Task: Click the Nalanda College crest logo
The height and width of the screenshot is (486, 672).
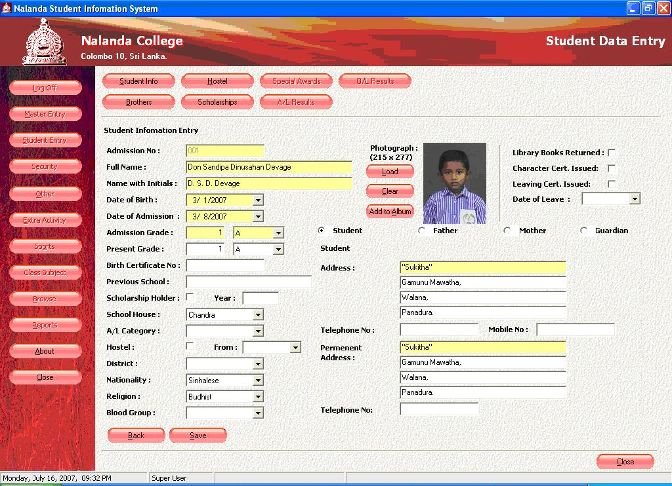Action: [x=44, y=42]
